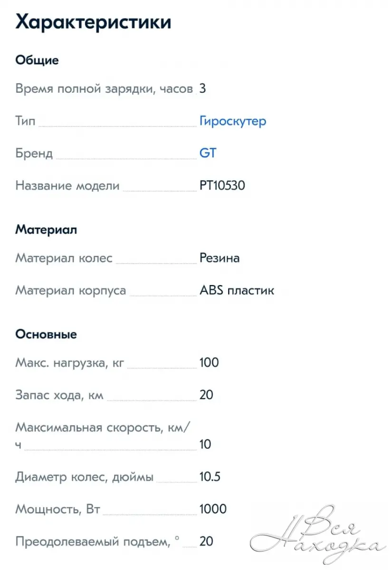Open the GT brand link
392x570 pixels.
coord(208,153)
